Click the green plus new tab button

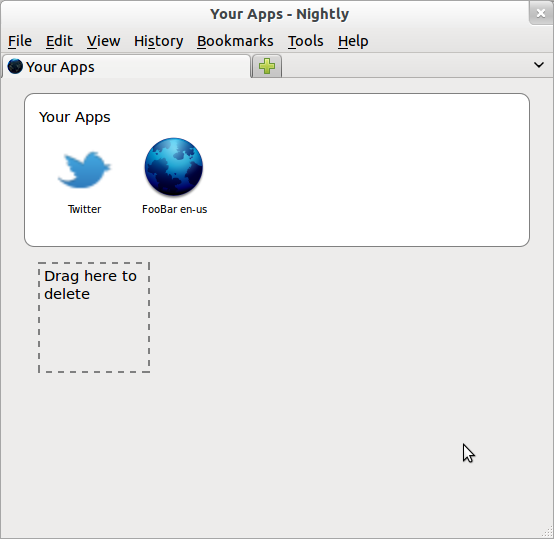coord(267,66)
